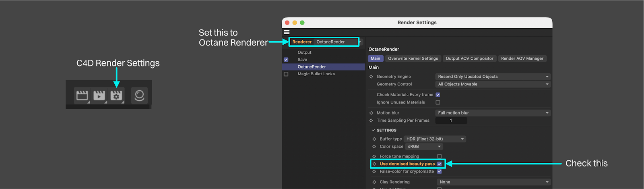Viewport: 644px width, 189px height.
Task: Click the clapperboard icon with play symbol
Action: [99, 96]
